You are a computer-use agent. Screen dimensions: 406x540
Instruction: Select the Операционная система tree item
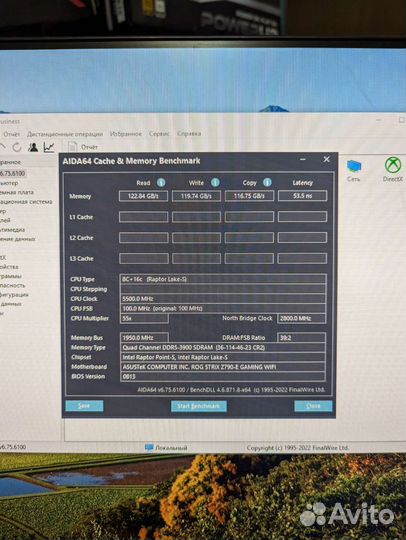(x=26, y=201)
